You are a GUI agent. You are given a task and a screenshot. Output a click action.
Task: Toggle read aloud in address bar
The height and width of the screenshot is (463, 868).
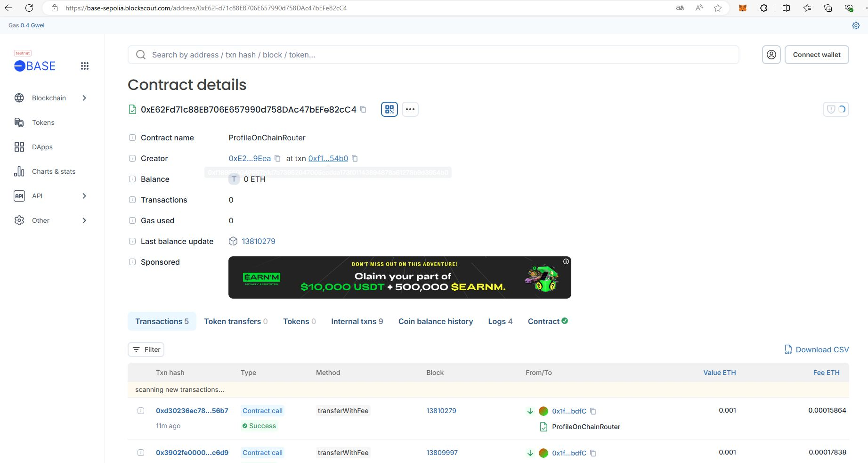pos(699,8)
